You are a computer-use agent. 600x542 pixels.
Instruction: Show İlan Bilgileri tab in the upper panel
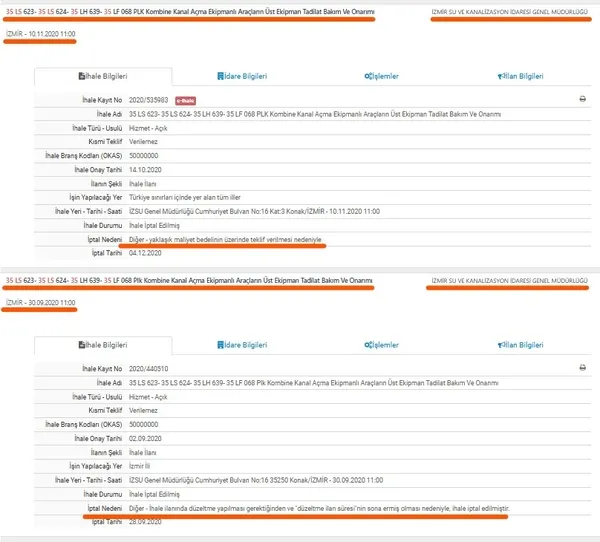(x=520, y=76)
